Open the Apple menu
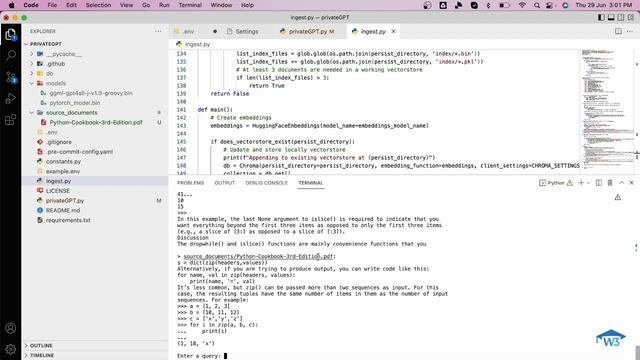640x360 pixels. pos(11,5)
